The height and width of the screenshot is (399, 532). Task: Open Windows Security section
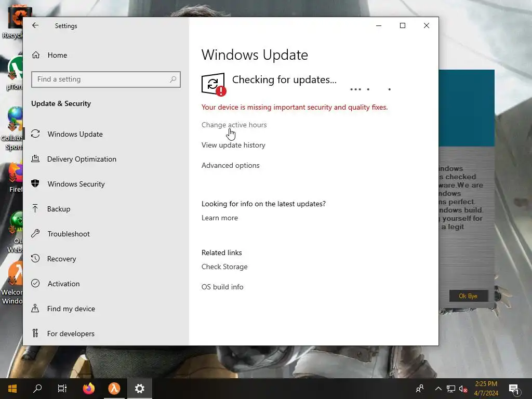pos(76,184)
